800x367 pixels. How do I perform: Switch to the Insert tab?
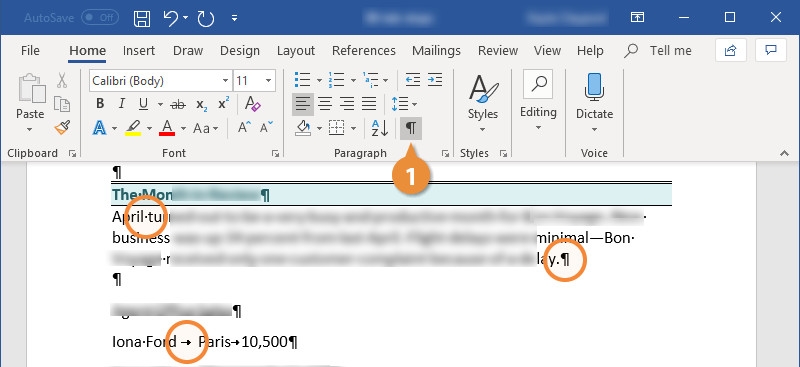click(139, 51)
